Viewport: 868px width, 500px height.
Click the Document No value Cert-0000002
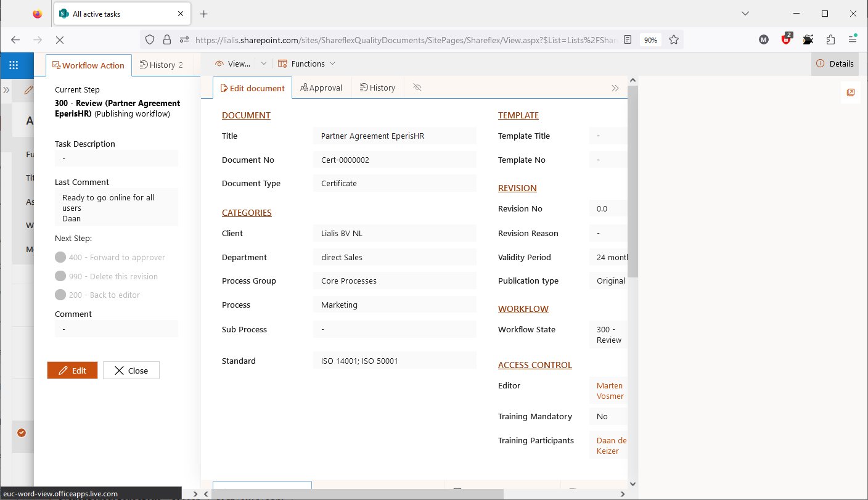click(395, 160)
